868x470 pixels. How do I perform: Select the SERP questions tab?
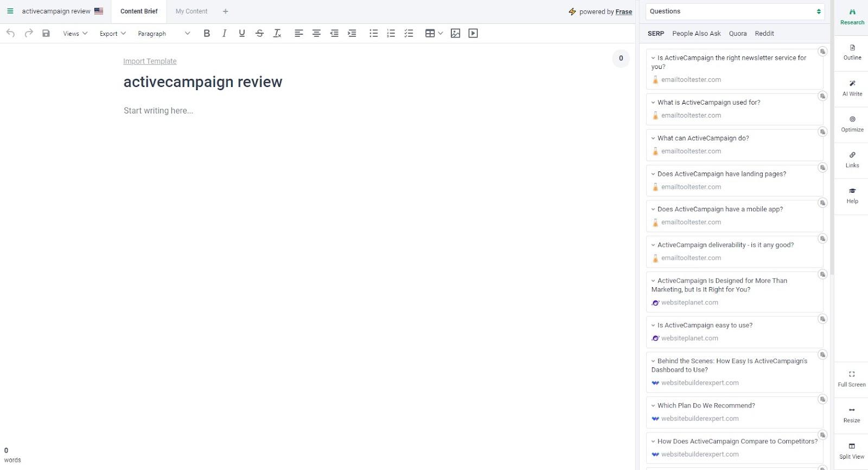pos(656,33)
